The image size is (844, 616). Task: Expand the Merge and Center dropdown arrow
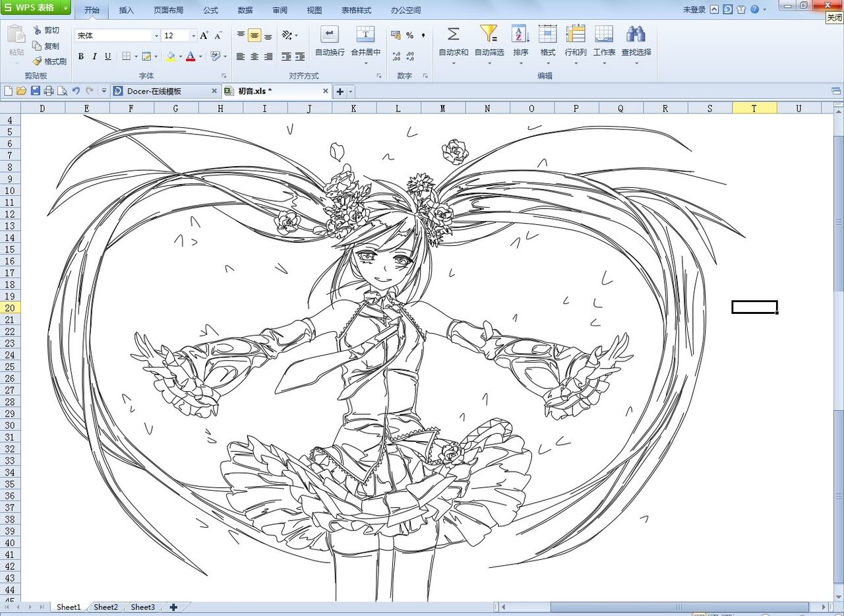pyautogui.click(x=365, y=63)
